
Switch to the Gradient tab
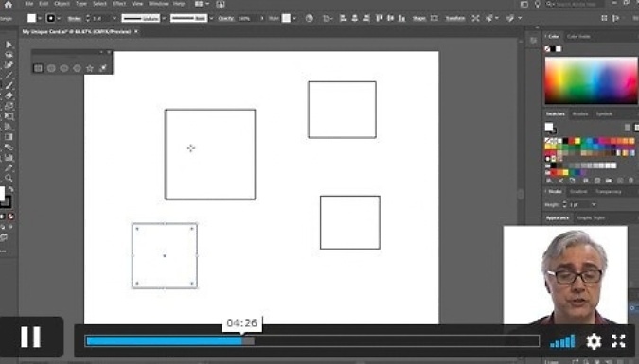[x=578, y=191]
